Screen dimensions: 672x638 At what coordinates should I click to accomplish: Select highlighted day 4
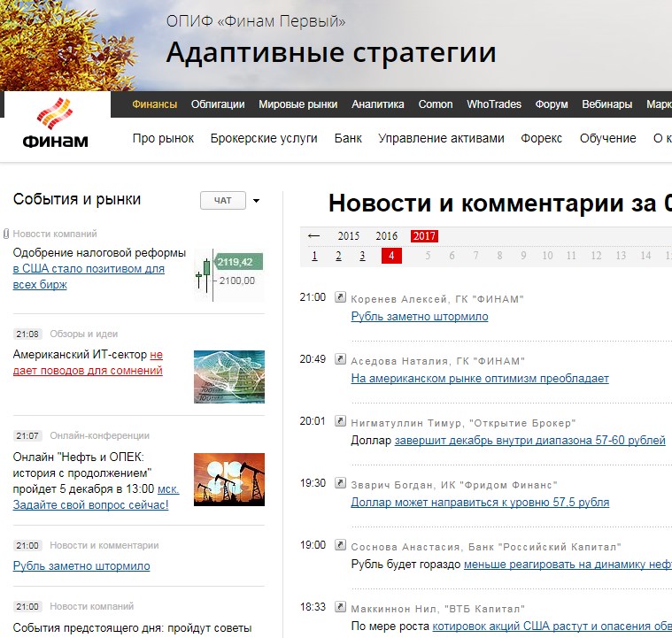click(391, 256)
